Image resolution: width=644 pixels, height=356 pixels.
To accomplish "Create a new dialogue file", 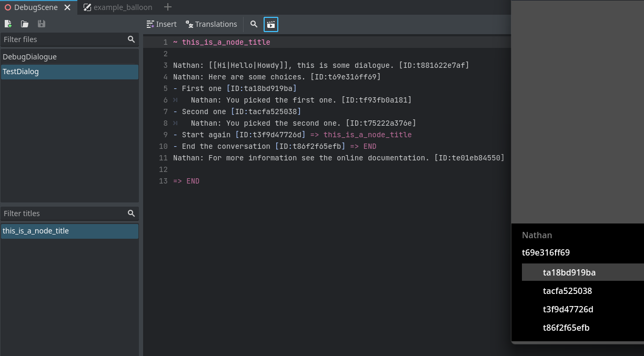I will [8, 24].
